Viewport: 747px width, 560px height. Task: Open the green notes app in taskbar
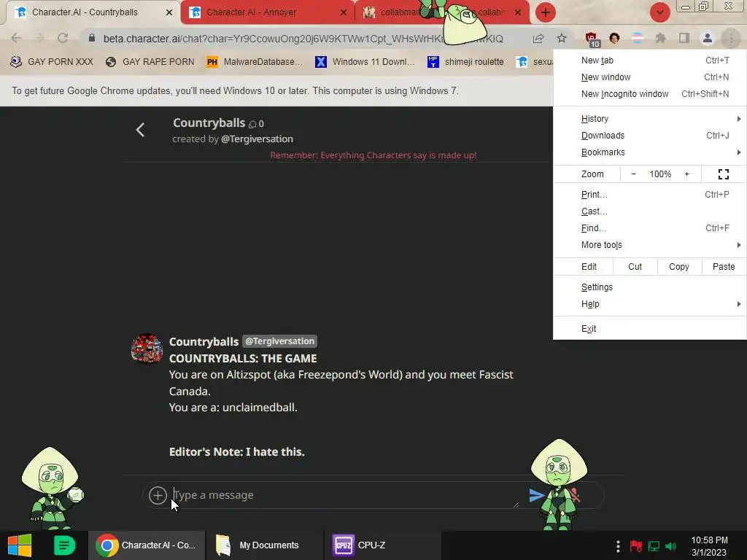[64, 545]
